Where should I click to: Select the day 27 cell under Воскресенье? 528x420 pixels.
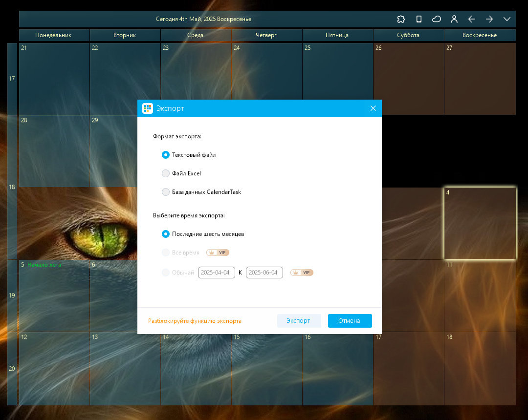click(480, 79)
